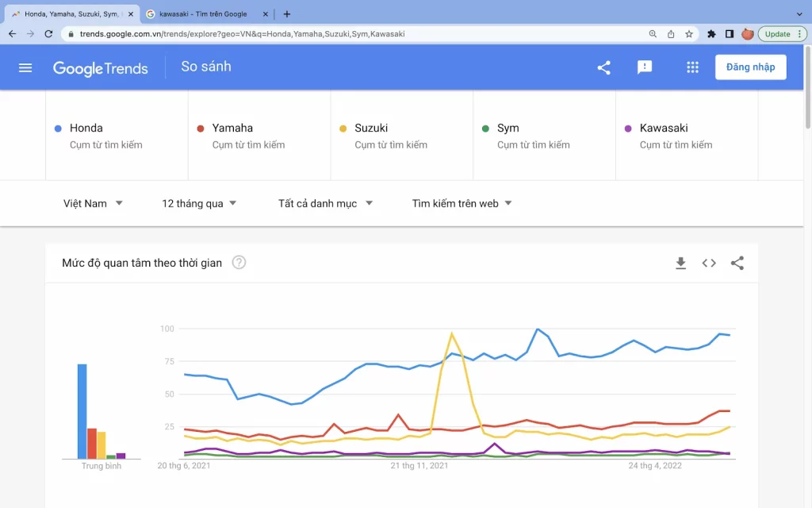This screenshot has height=508, width=812.
Task: Select the Honda search term card
Action: point(117,135)
